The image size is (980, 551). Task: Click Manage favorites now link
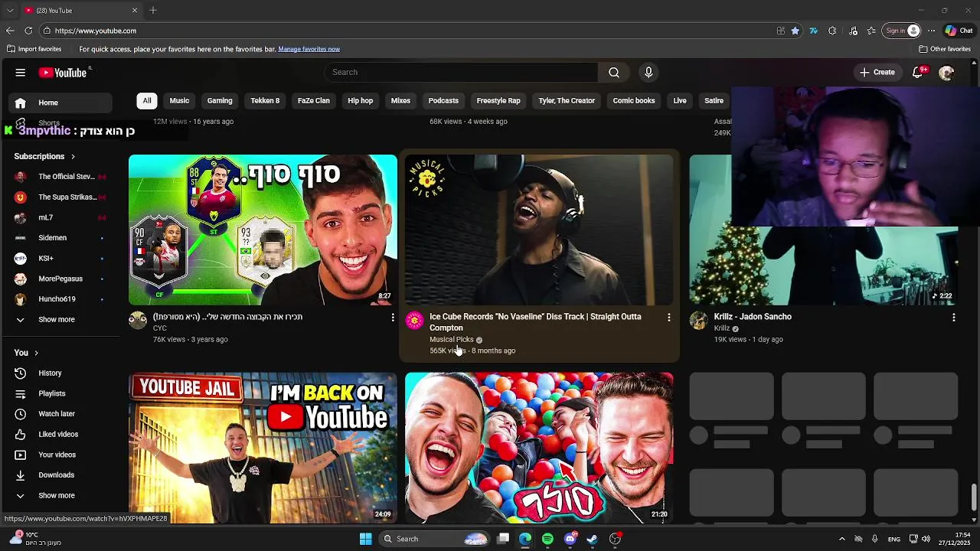309,49
